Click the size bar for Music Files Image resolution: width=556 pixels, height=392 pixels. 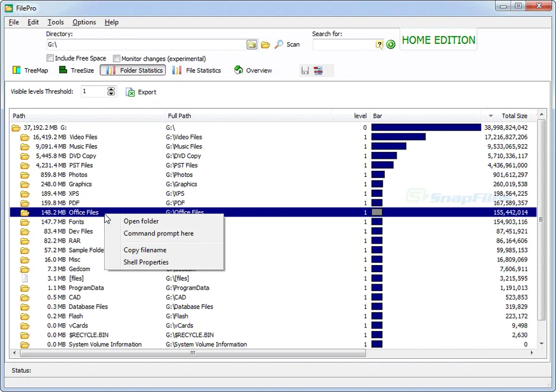tap(389, 146)
